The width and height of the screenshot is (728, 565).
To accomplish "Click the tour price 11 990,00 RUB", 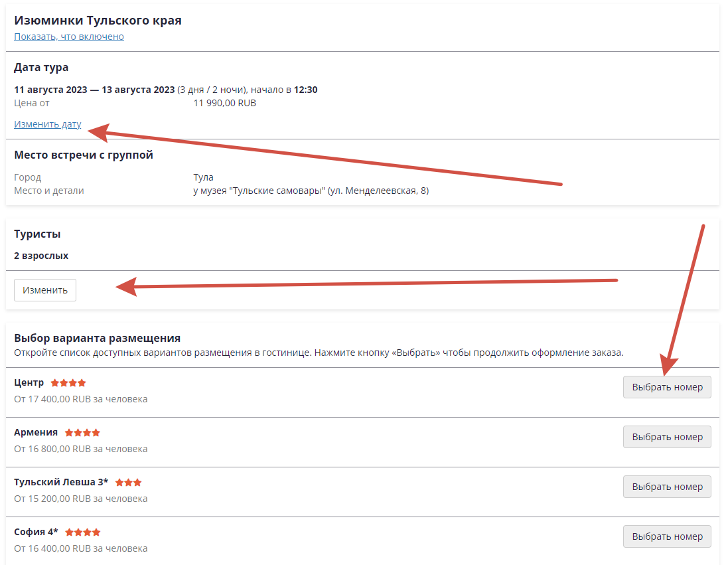I will click(225, 103).
